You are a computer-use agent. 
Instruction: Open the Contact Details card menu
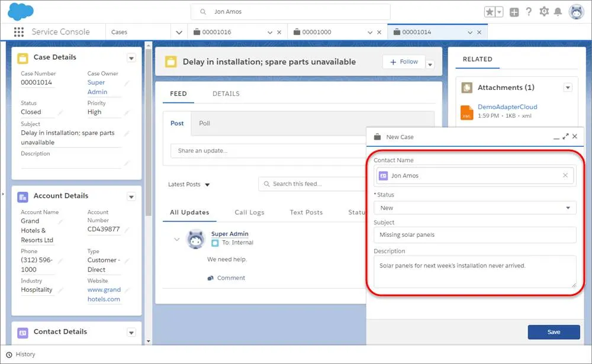(x=131, y=333)
